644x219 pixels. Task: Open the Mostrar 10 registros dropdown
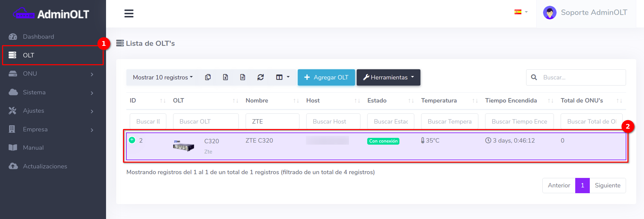pos(163,77)
